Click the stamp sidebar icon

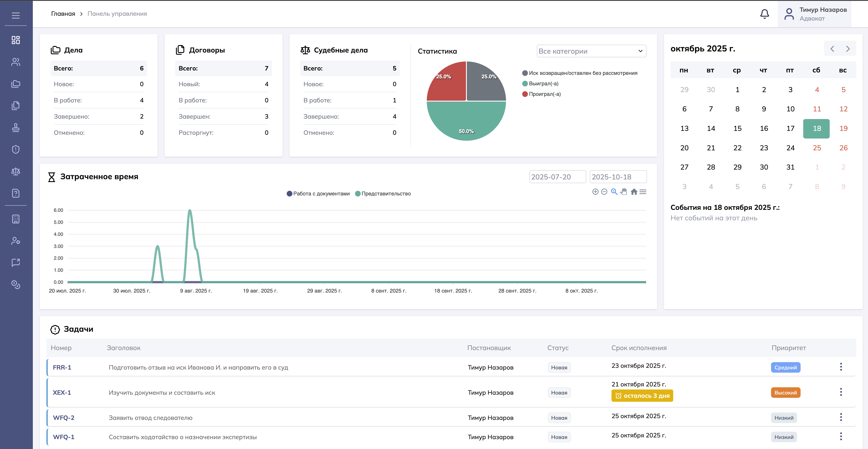16,128
